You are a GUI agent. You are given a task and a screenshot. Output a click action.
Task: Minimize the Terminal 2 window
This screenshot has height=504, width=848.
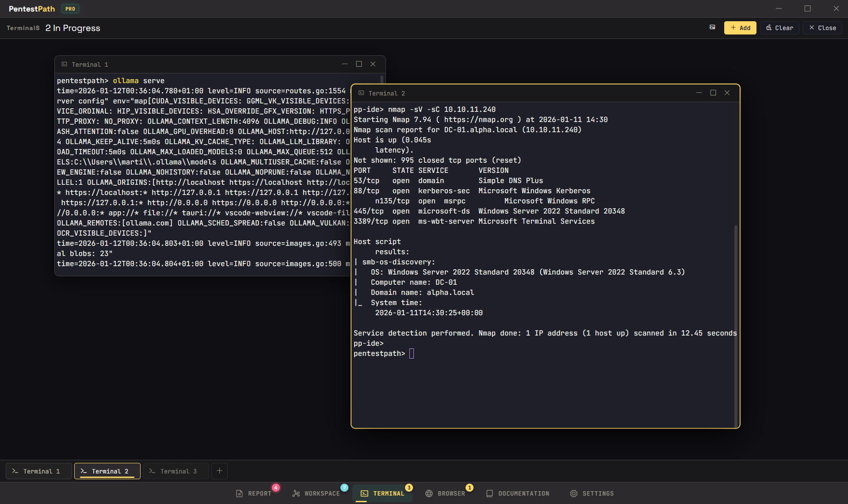(699, 93)
